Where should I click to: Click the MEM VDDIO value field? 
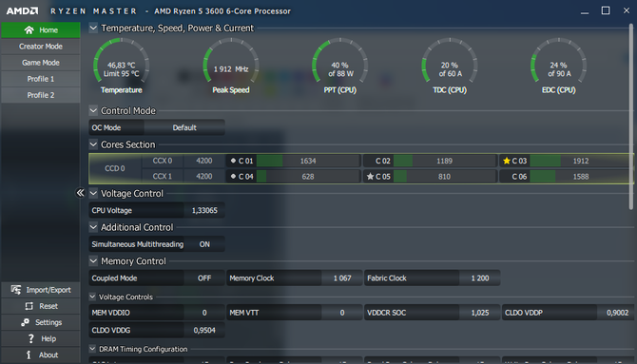[204, 313]
